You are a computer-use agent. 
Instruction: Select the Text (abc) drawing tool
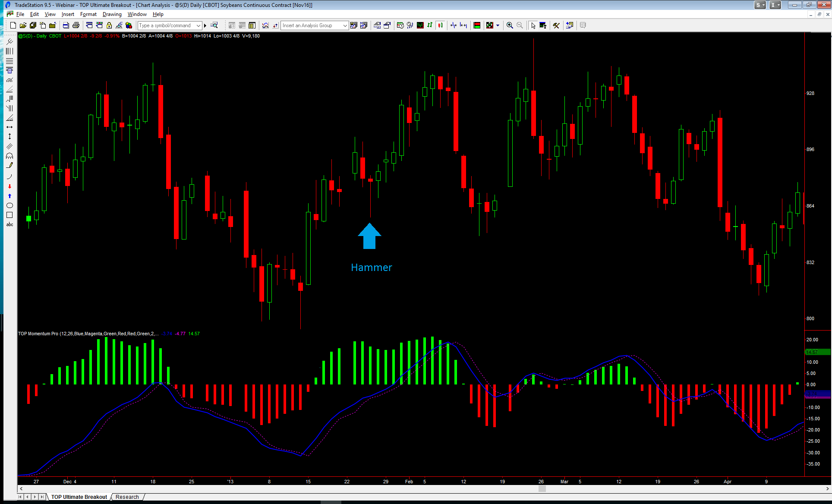[x=9, y=224]
